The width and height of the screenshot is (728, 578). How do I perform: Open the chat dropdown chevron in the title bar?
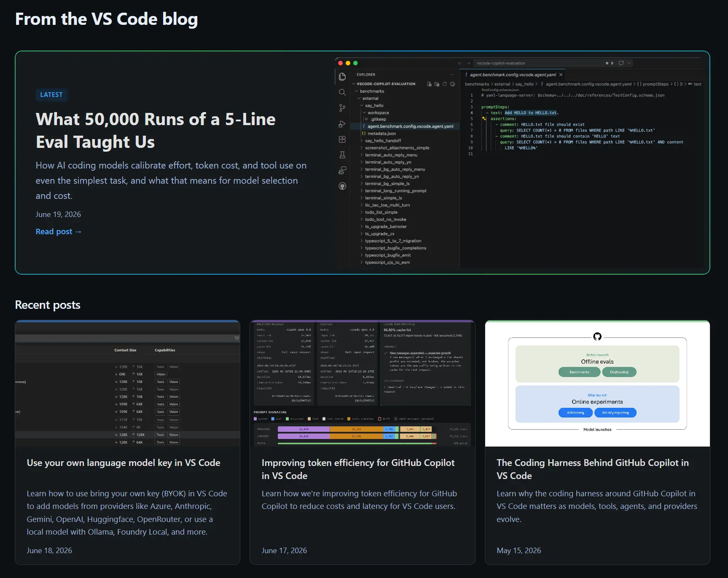[629, 63]
